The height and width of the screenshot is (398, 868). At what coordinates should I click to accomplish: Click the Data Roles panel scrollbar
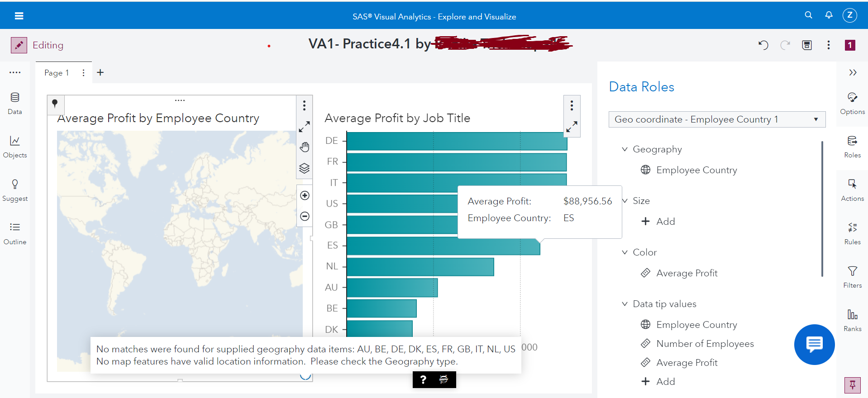point(822,208)
